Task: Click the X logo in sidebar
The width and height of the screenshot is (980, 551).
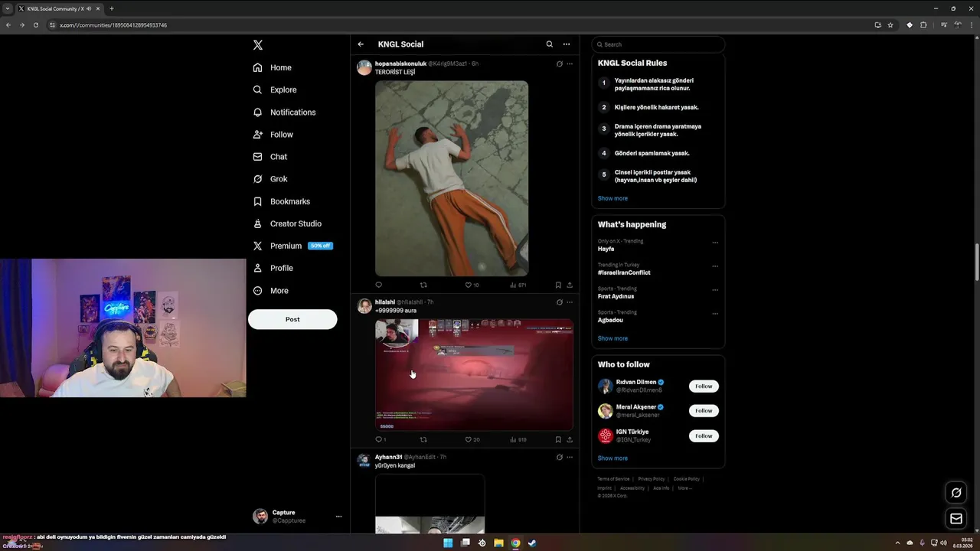Action: click(x=258, y=45)
